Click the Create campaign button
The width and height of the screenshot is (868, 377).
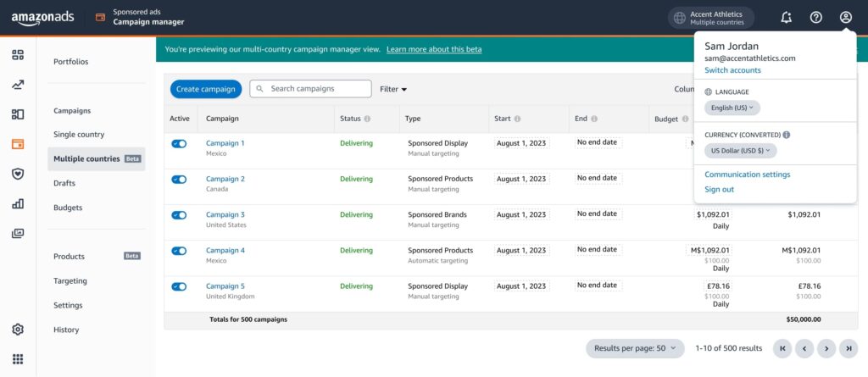click(x=206, y=89)
